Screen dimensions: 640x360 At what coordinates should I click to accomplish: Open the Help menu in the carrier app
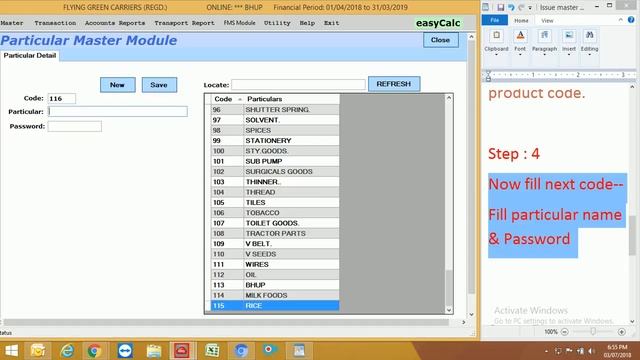point(307,23)
